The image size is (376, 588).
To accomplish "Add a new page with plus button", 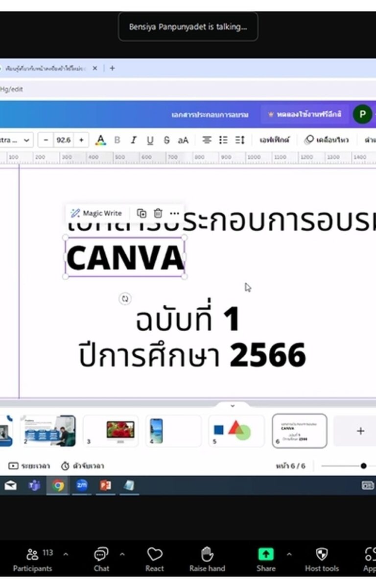I will point(360,431).
